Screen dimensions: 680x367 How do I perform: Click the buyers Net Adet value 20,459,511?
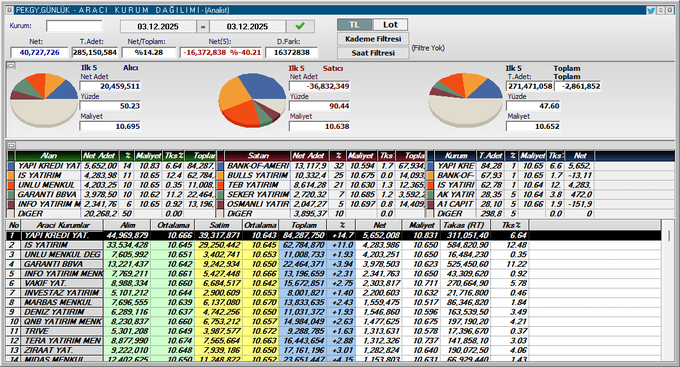point(110,86)
